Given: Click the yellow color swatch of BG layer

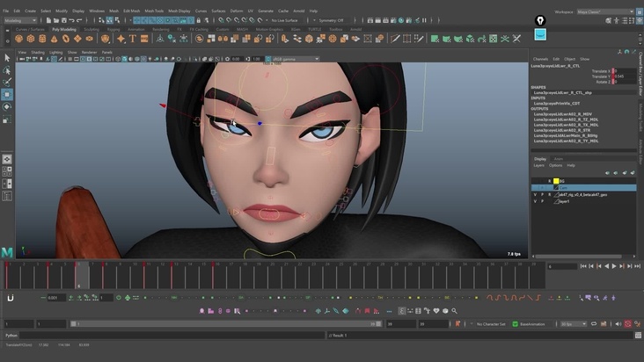Looking at the screenshot, I should (558, 180).
